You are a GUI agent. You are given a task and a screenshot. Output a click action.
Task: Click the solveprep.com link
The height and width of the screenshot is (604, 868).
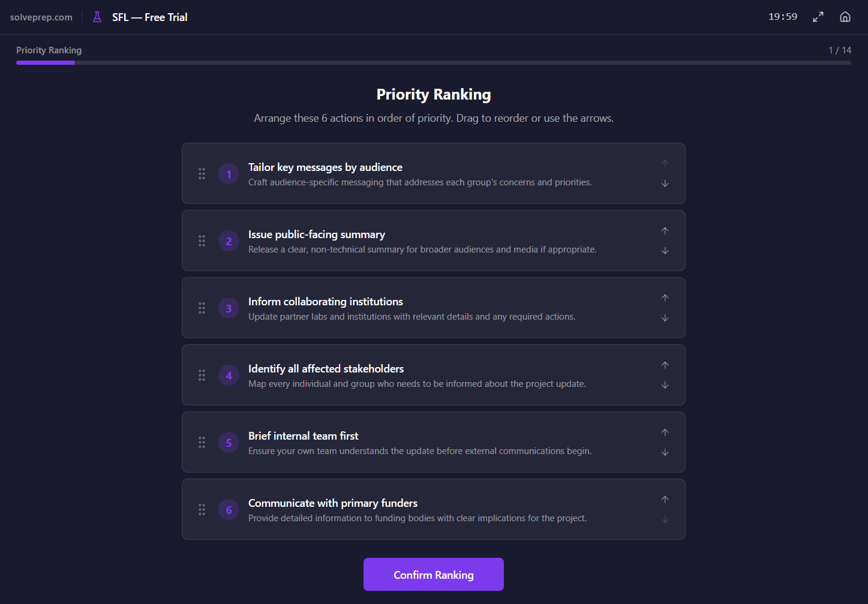pos(41,17)
